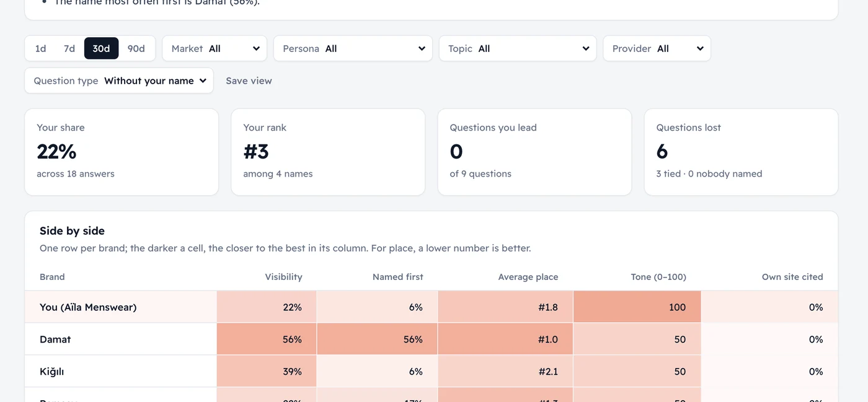Click Aïla Menswear's Own site cited cell
868x402 pixels.
pyautogui.click(x=769, y=307)
